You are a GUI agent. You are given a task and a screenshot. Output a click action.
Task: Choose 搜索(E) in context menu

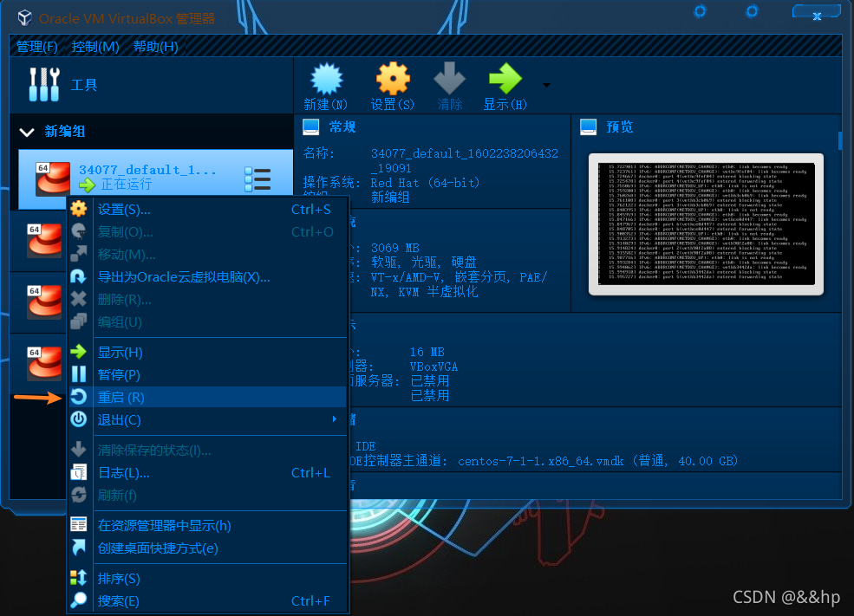coord(207,600)
